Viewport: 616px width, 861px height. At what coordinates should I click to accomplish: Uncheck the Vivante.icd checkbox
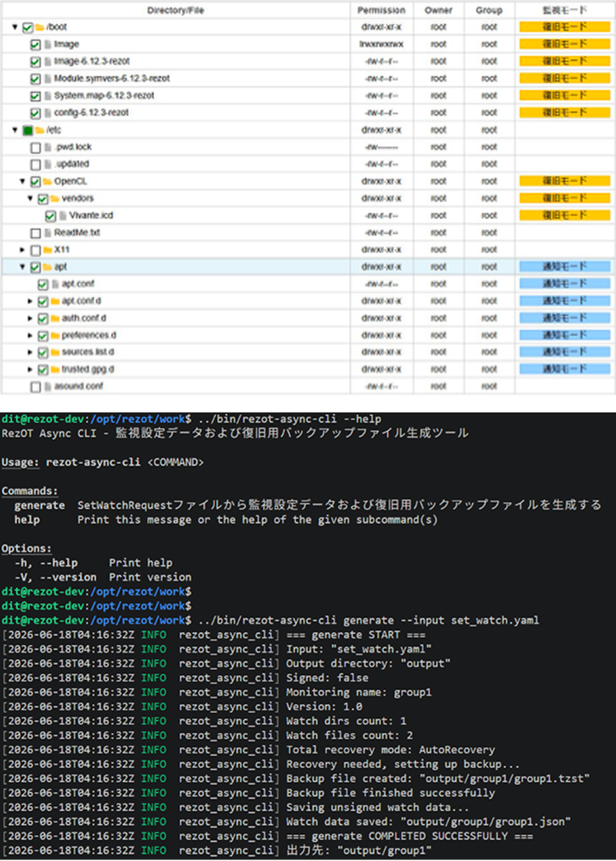tap(51, 216)
